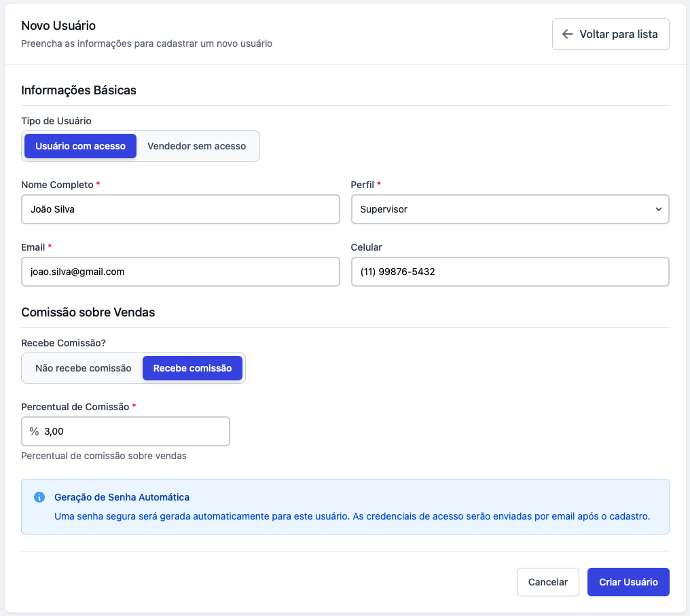Click the Nome Completo field label
This screenshot has width=690, height=616.
click(58, 185)
